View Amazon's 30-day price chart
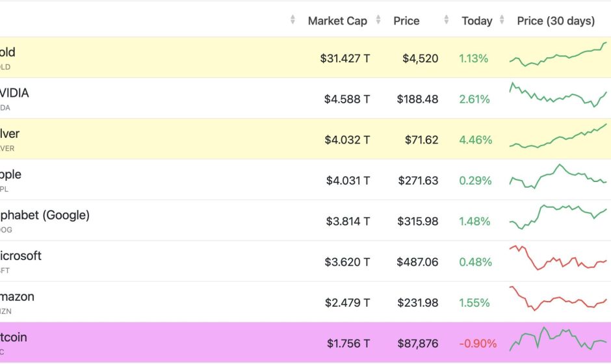The image size is (611, 364). 558,299
